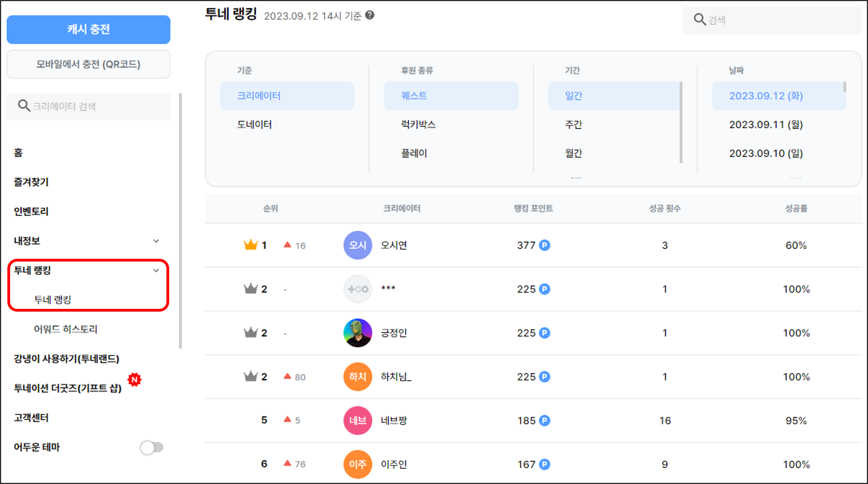The height and width of the screenshot is (484, 868).
Task: Select 퀘스트 under 후원 종류
Action: [451, 96]
